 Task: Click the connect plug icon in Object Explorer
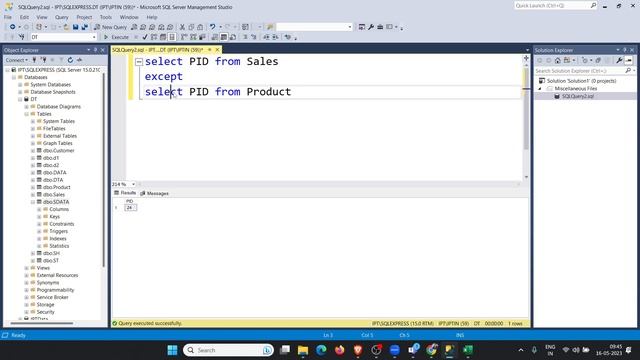click(x=34, y=60)
